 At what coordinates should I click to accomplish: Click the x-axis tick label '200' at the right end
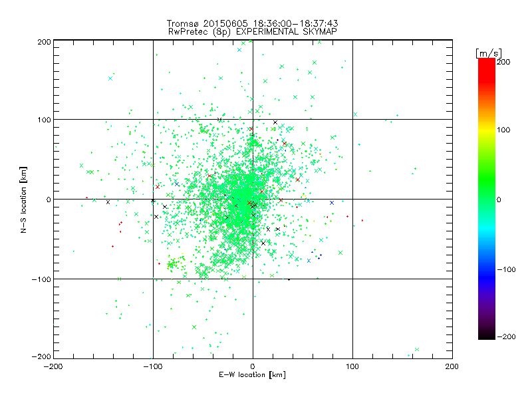(x=452, y=366)
